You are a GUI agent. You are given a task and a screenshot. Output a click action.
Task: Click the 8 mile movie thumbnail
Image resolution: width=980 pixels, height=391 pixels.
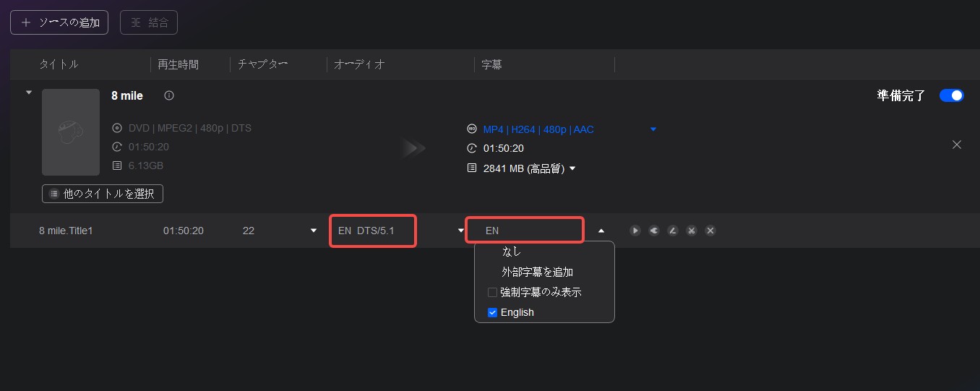click(71, 132)
